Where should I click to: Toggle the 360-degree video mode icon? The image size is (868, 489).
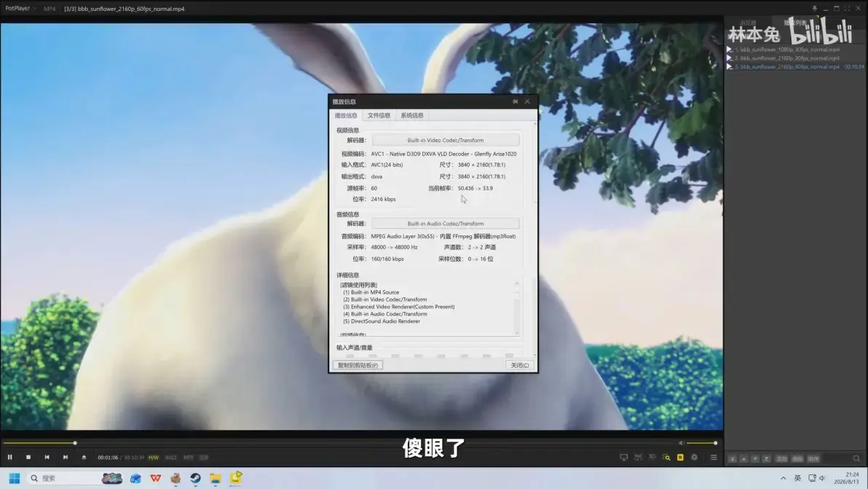[639, 458]
